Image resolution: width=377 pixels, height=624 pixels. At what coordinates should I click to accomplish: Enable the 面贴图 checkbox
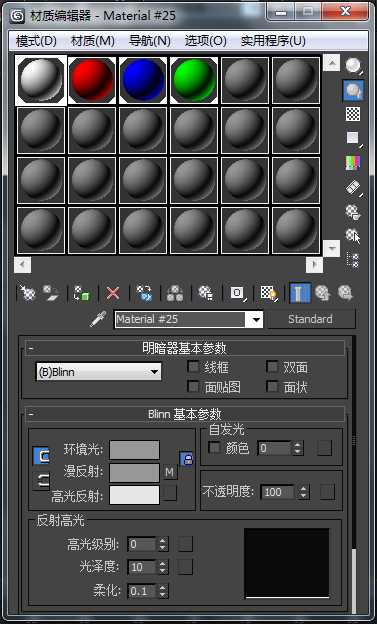[x=193, y=386]
